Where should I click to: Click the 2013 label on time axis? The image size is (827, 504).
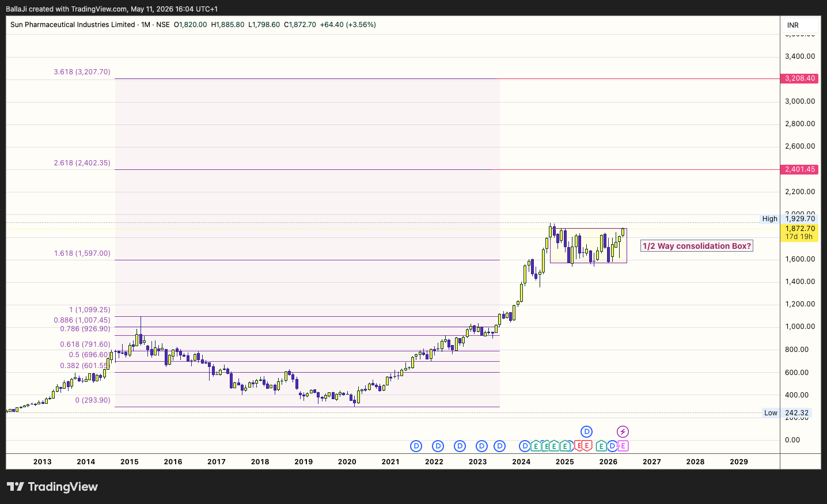42,462
